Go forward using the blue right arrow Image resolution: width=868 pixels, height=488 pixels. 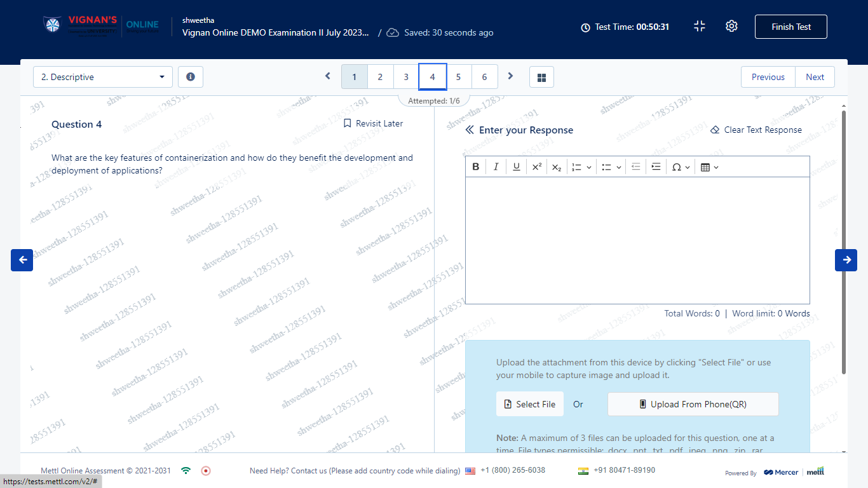point(846,260)
